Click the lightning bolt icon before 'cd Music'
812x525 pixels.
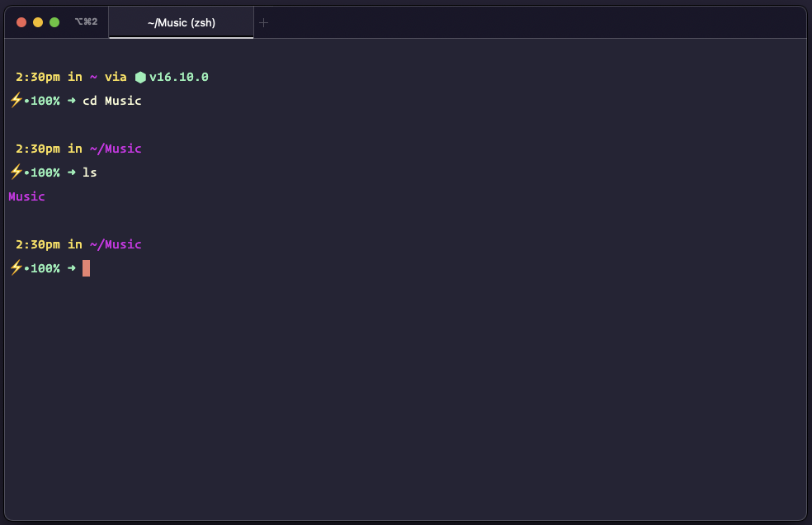pyautogui.click(x=16, y=100)
